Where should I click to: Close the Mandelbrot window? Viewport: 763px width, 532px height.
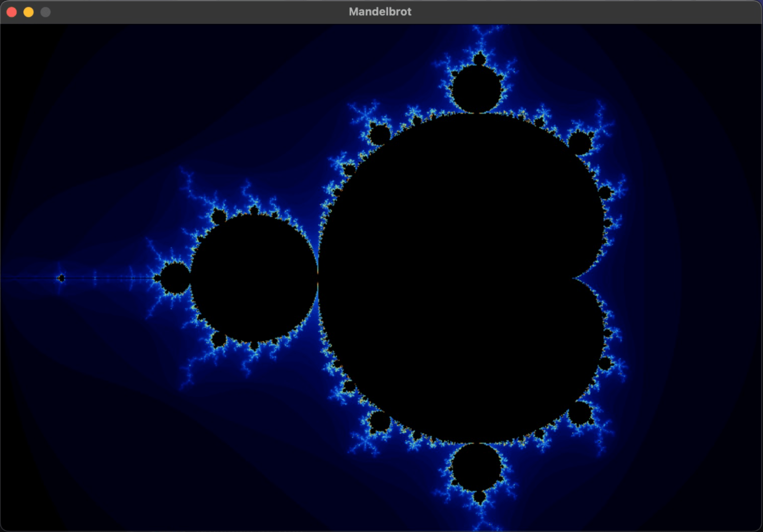(x=12, y=12)
